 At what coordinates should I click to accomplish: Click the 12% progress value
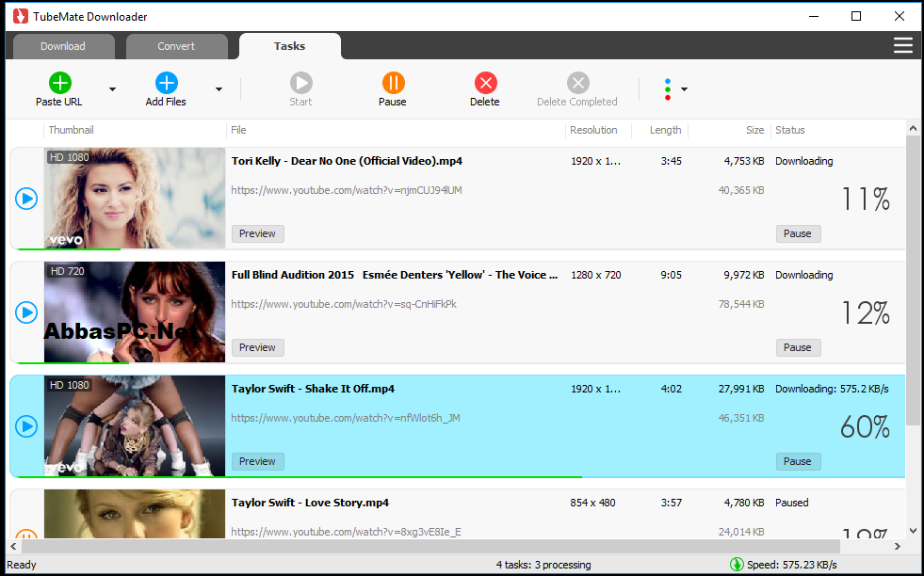point(866,312)
